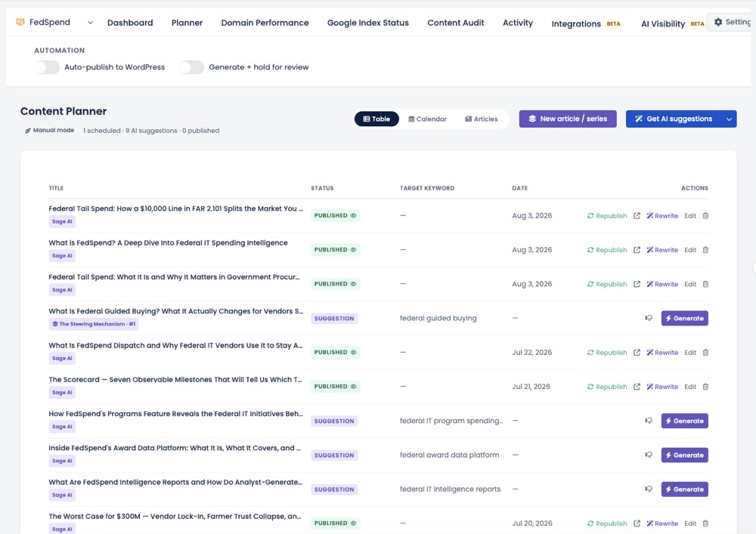Open external link for What is FedSpend article
This screenshot has height=534, width=756.
pyautogui.click(x=637, y=250)
